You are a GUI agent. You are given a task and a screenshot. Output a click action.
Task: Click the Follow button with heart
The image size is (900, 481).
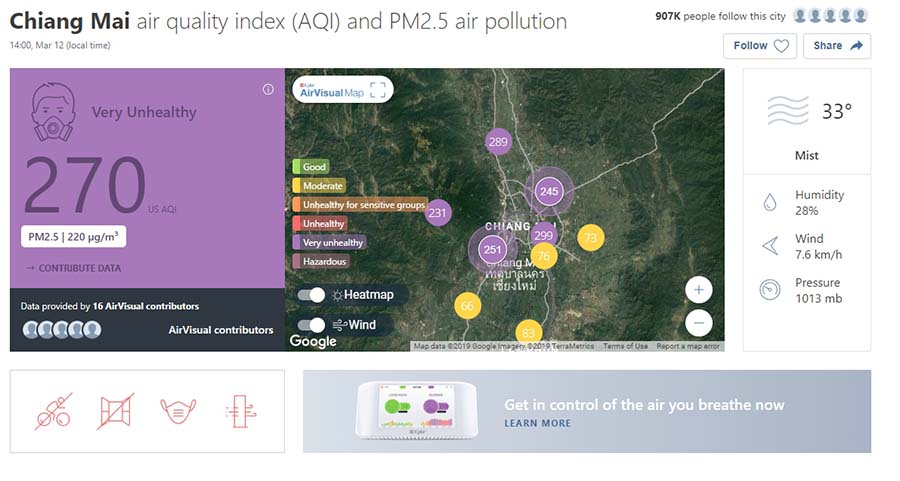click(760, 46)
